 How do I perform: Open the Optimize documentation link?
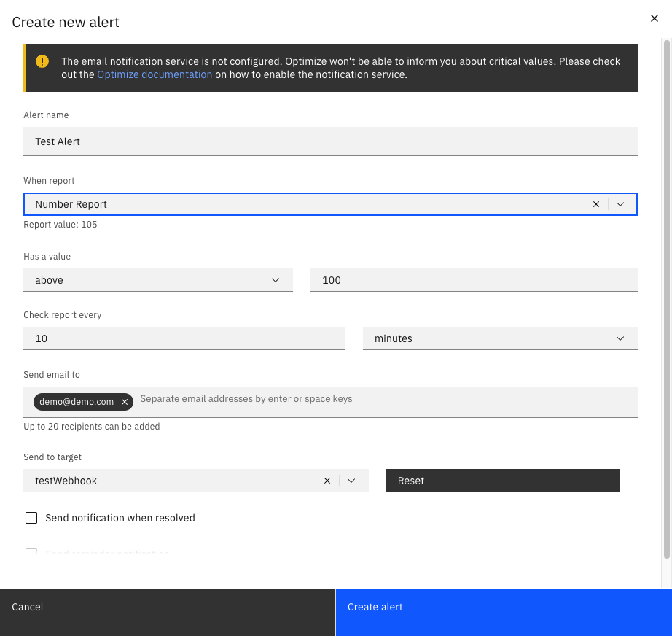pos(155,74)
